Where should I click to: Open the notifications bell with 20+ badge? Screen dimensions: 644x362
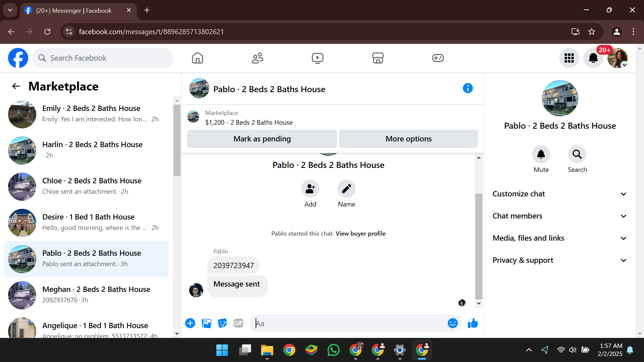[x=593, y=58]
